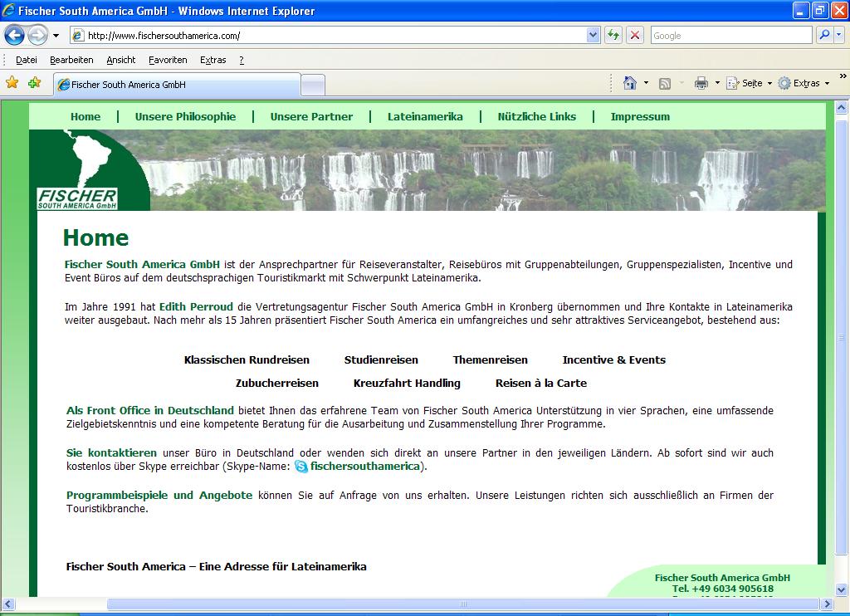Click the Internet Explorer icon in title bar
Screen dimensions: 850x616
tap(8, 10)
